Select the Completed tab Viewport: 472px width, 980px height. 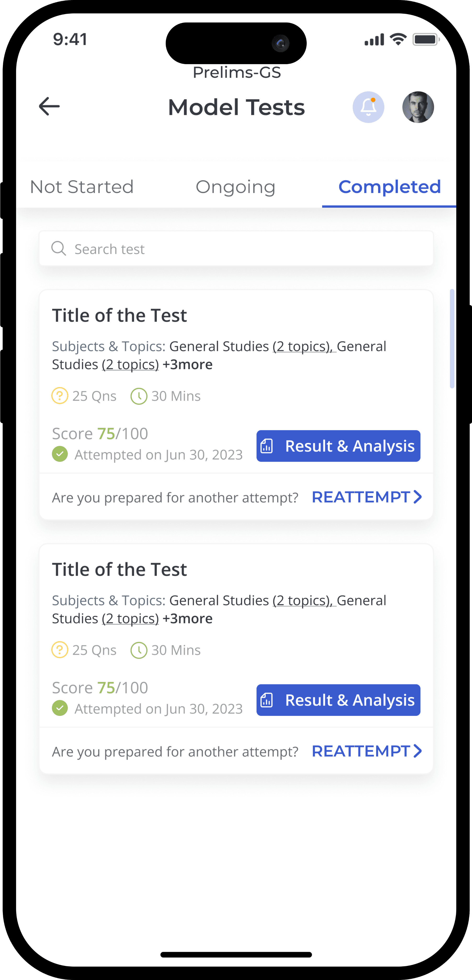389,187
